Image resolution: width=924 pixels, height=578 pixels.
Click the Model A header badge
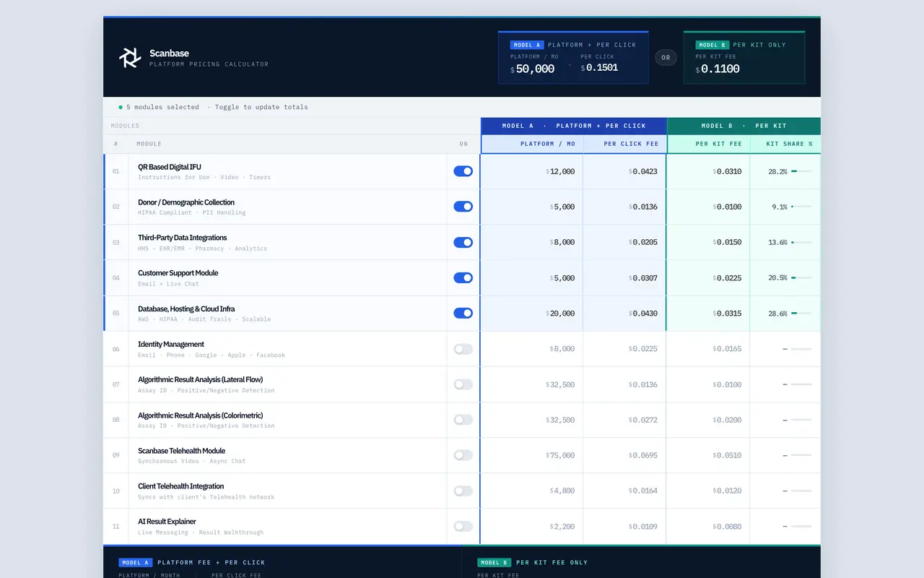527,45
